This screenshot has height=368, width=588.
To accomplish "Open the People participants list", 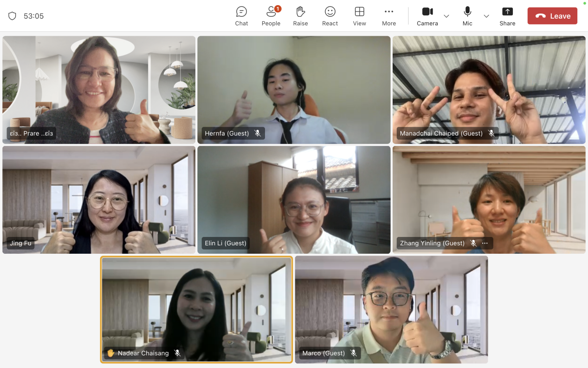I will click(271, 16).
